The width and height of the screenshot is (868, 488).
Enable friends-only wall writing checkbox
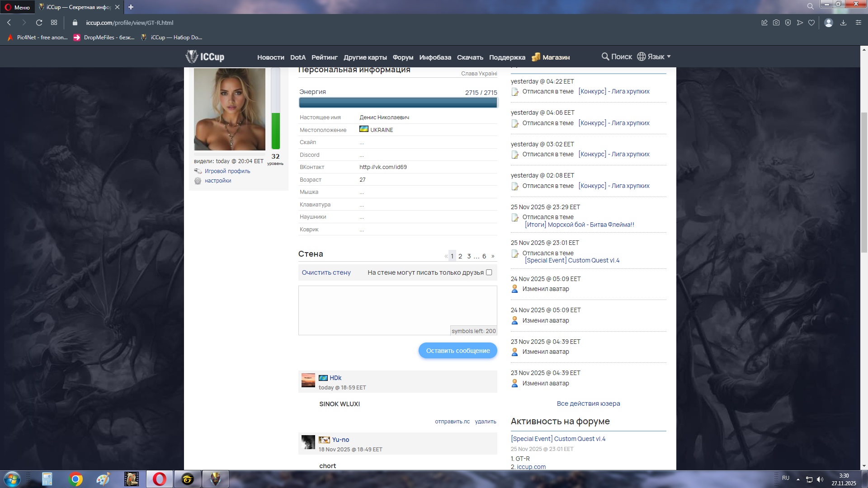click(x=489, y=272)
